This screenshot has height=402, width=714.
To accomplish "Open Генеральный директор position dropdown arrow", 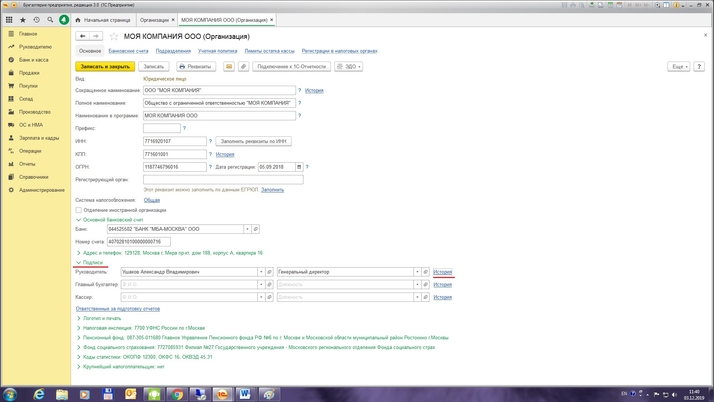I will [x=417, y=272].
